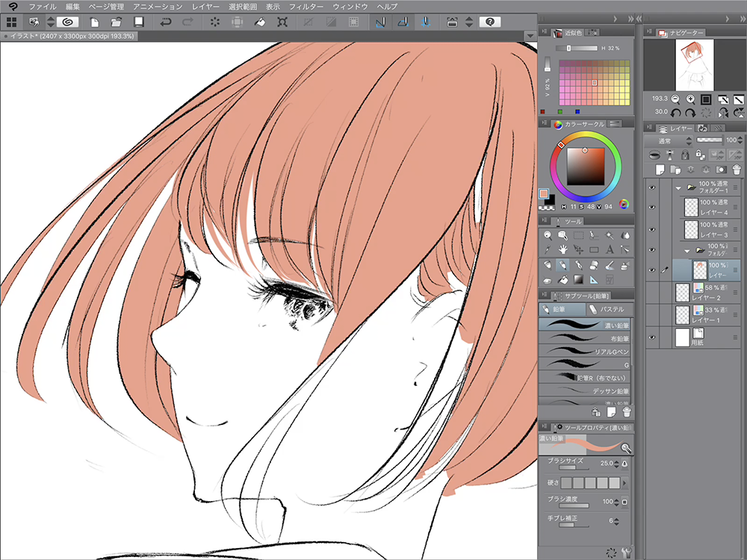This screenshot has width=747, height=560.
Task: Open the canvas tab list dropdown arrow
Action: (530, 36)
